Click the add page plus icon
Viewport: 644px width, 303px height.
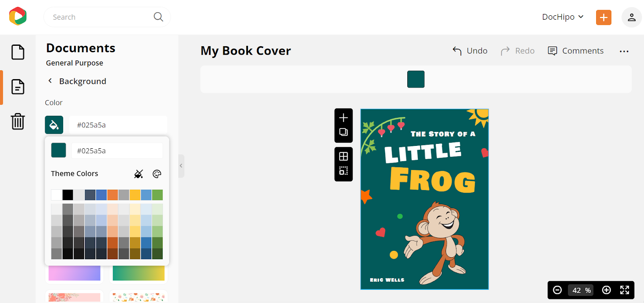point(343,118)
